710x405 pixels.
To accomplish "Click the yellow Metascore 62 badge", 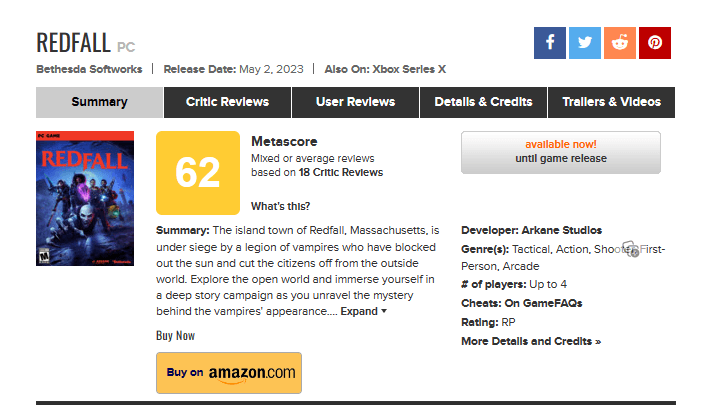I will 198,172.
